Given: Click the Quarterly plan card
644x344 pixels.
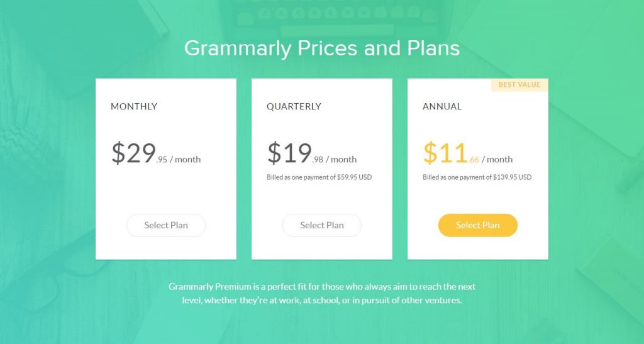Looking at the screenshot, I should (322, 169).
